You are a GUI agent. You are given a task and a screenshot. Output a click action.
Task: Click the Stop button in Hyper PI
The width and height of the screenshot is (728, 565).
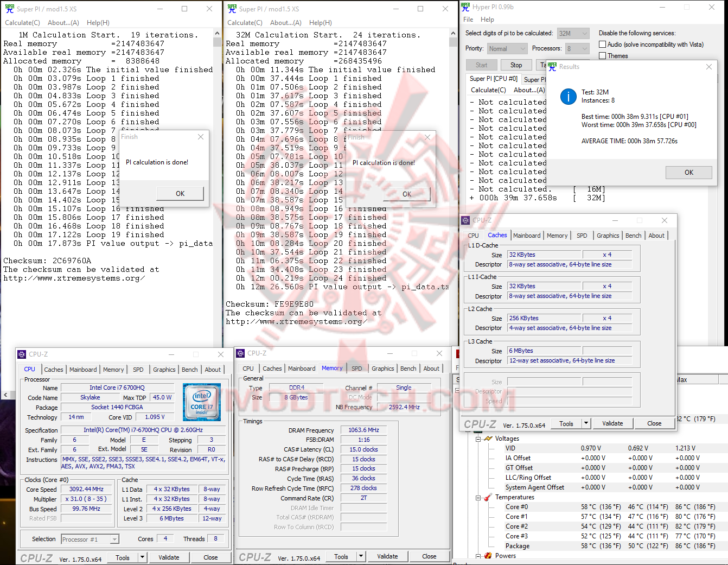[x=516, y=65]
